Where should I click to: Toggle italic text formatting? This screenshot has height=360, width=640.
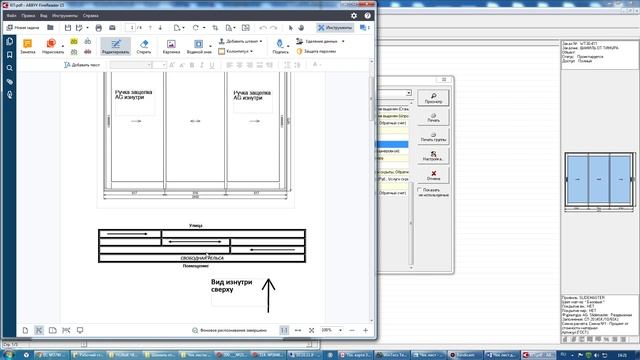(202, 65)
